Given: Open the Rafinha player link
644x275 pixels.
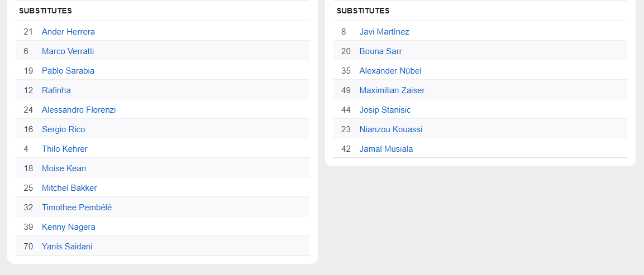Looking at the screenshot, I should point(56,90).
